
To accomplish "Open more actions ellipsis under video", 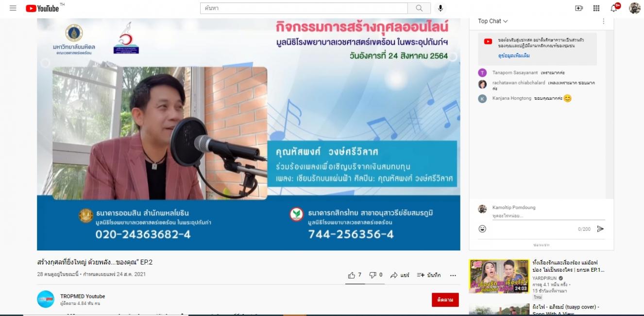I will pyautogui.click(x=453, y=275).
